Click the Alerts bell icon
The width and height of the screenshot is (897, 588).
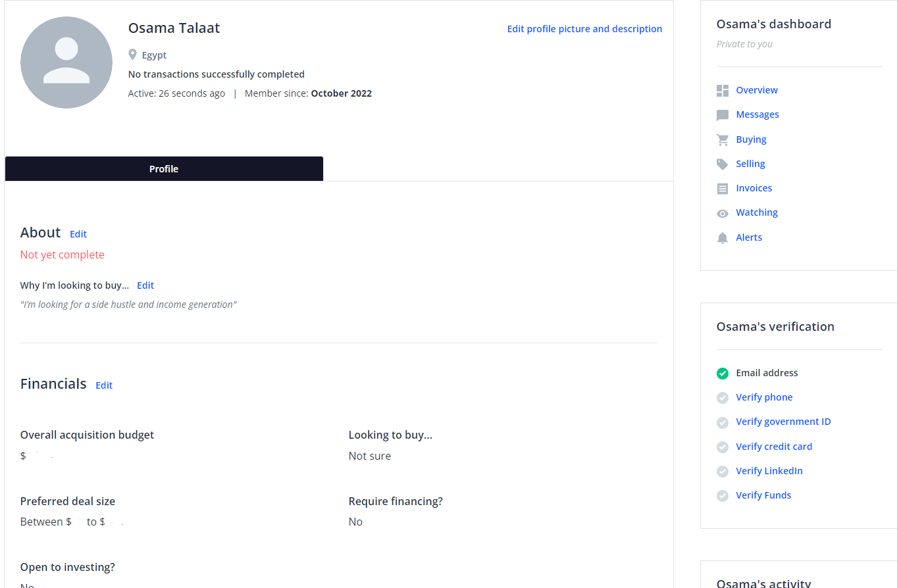pos(723,238)
